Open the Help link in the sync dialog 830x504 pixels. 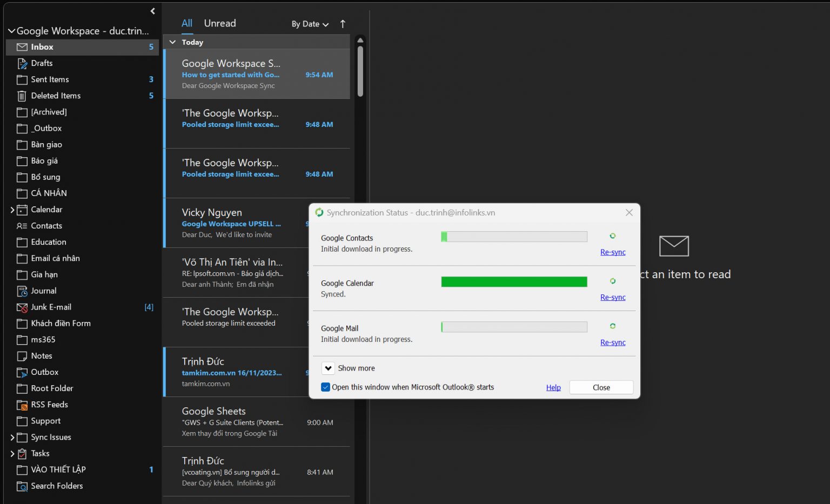pyautogui.click(x=553, y=388)
